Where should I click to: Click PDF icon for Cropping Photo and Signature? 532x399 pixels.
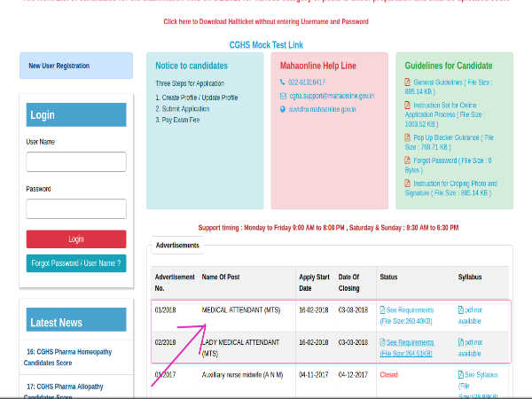coord(408,184)
